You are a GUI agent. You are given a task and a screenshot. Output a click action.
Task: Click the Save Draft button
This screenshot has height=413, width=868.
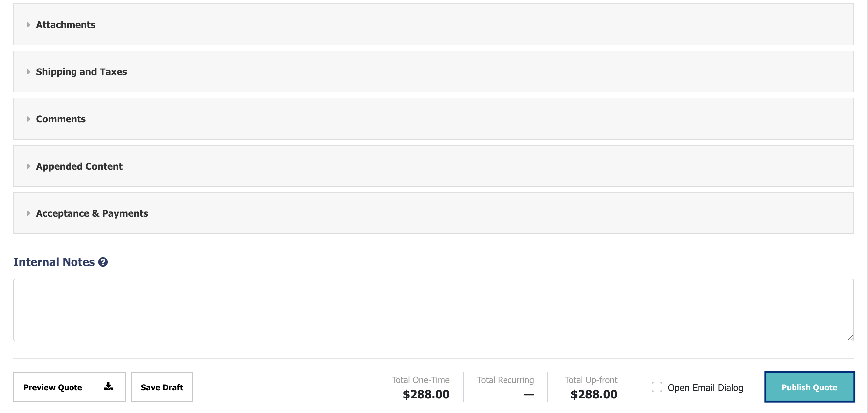coord(162,387)
